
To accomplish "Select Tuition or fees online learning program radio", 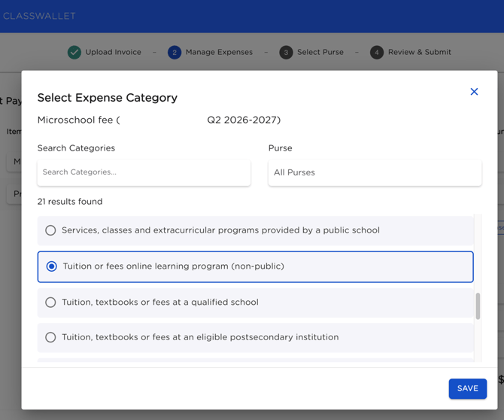I will pos(51,266).
